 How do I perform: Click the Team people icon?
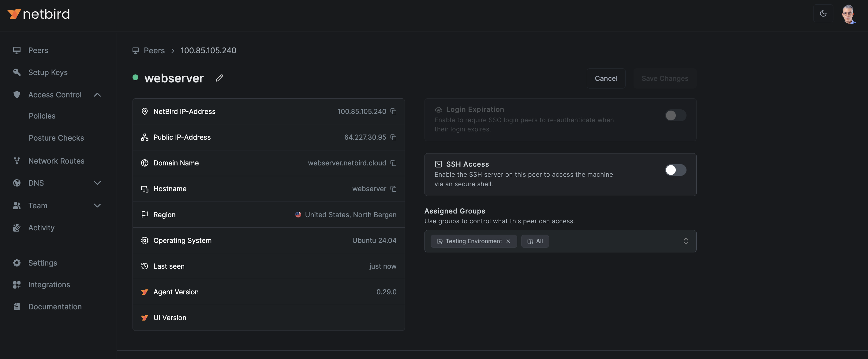[17, 206]
